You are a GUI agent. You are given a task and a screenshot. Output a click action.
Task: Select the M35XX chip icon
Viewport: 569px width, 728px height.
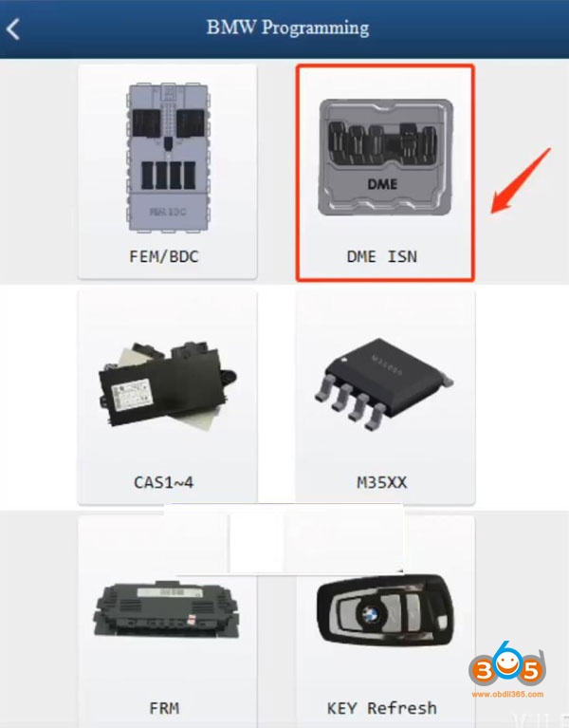(x=383, y=384)
